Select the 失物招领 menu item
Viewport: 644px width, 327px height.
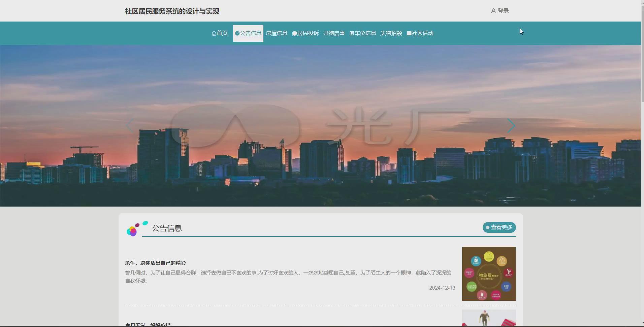(391, 33)
